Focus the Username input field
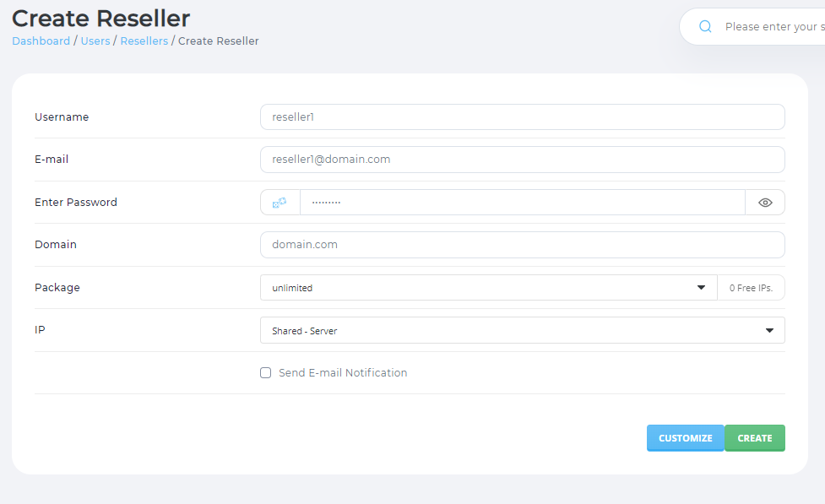Screen dimensions: 825x504 (x=522, y=117)
